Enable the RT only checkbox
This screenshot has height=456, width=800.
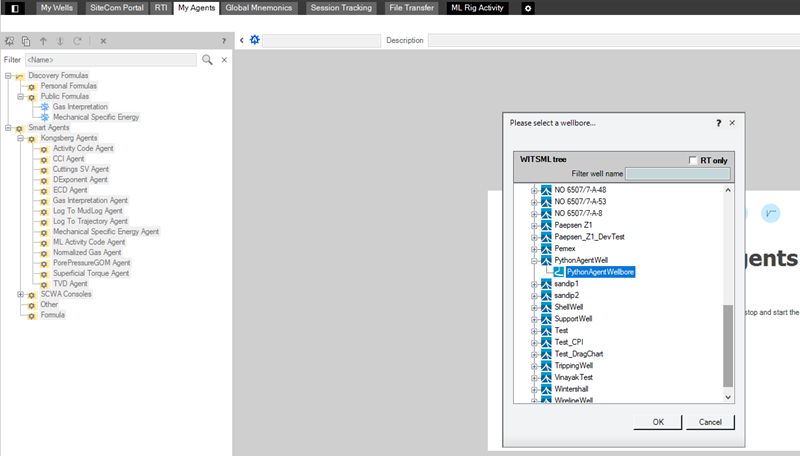pyautogui.click(x=692, y=160)
